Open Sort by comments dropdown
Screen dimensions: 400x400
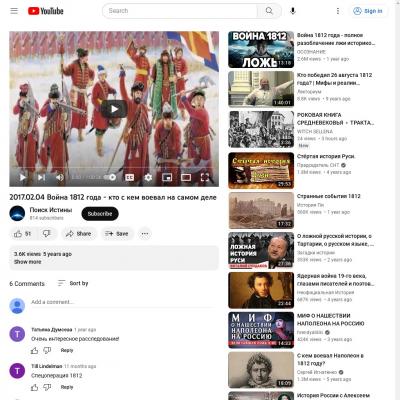point(73,283)
